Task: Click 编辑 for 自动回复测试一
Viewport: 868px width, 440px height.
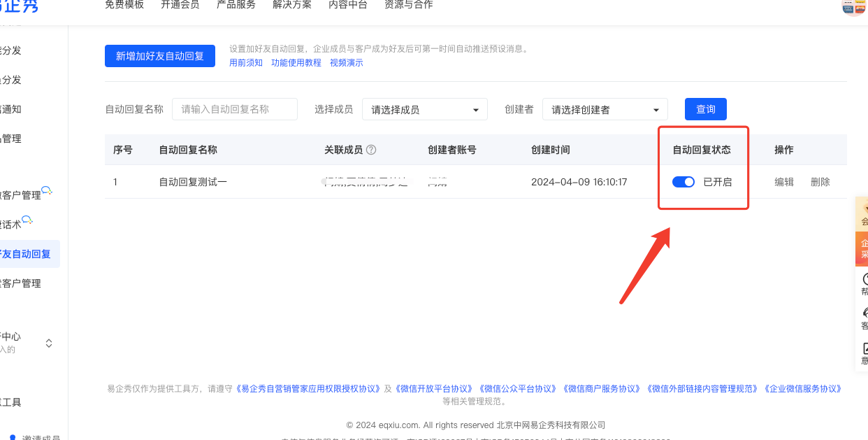Action: pos(783,182)
